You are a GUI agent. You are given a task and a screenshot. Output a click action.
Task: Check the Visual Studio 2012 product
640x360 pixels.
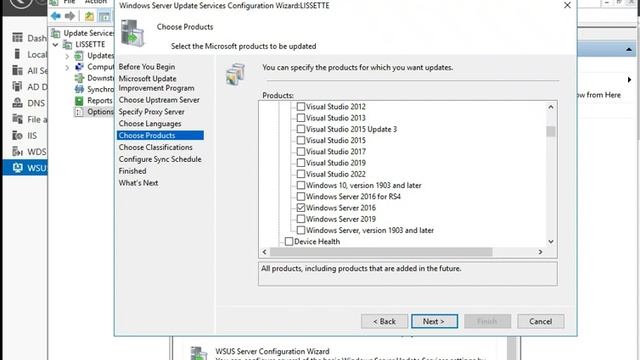(301, 107)
